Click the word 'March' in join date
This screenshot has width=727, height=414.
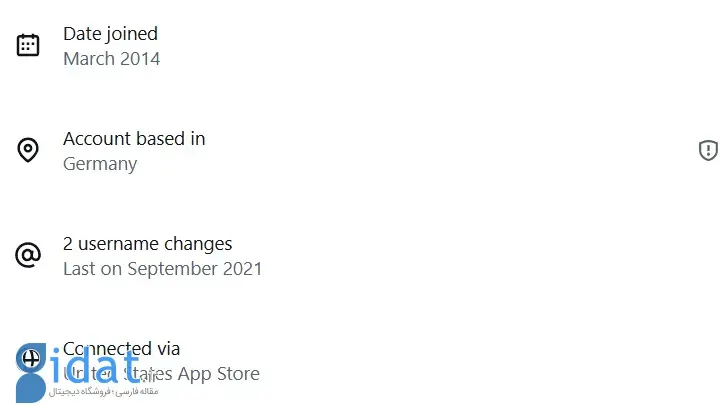tap(88, 58)
